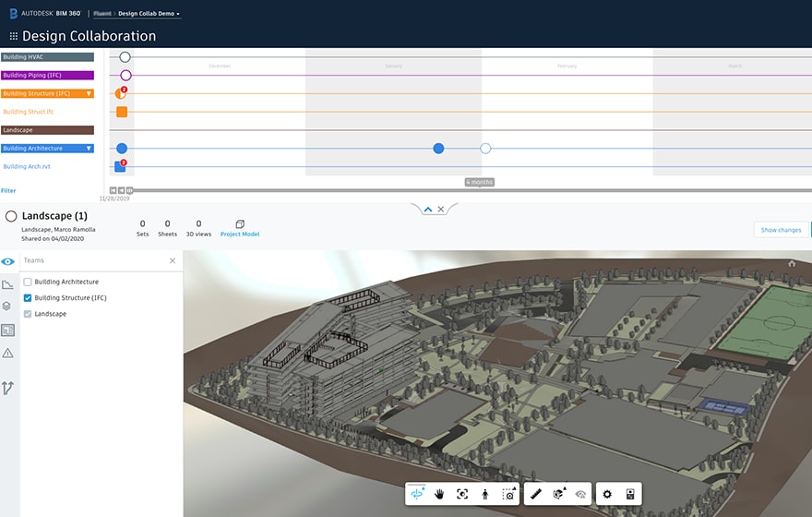Screen dimensions: 812x517
Task: Click the Building HVAC hollow timeline marker
Action: point(125,57)
